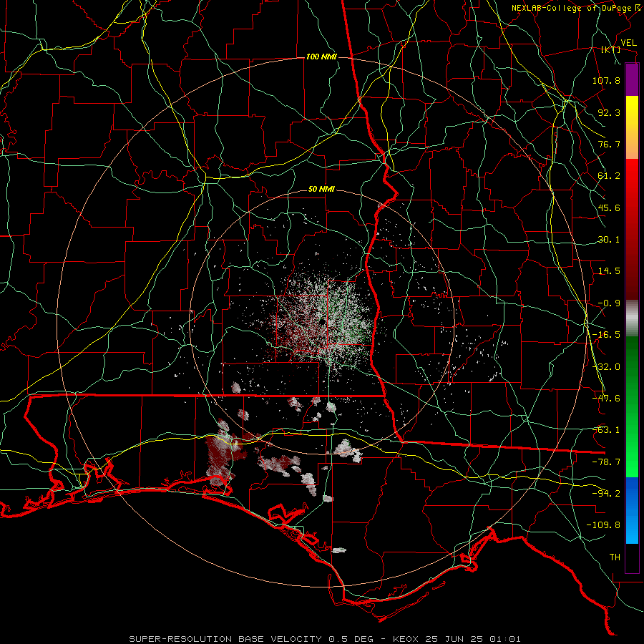Click the -0.9 legend value
This screenshot has width=644, height=644.
609,303
